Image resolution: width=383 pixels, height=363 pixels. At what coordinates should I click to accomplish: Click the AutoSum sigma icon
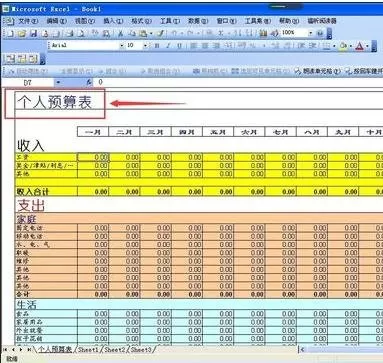point(221,33)
